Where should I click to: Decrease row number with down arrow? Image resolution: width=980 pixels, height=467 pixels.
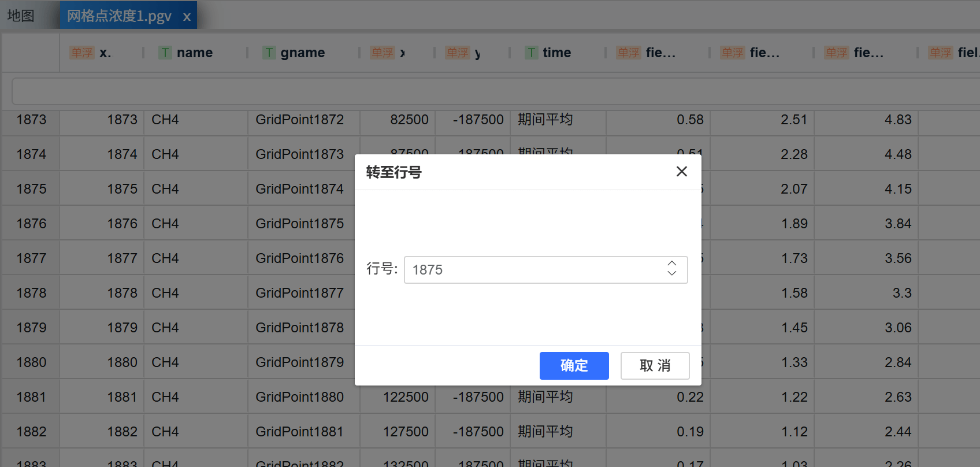coord(671,274)
